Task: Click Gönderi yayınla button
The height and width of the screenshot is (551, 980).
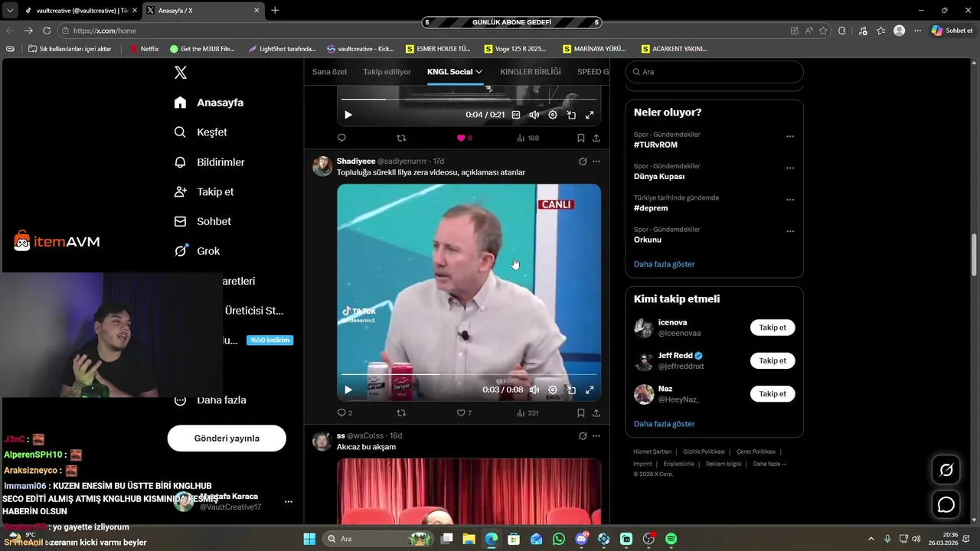Action: coord(227,439)
